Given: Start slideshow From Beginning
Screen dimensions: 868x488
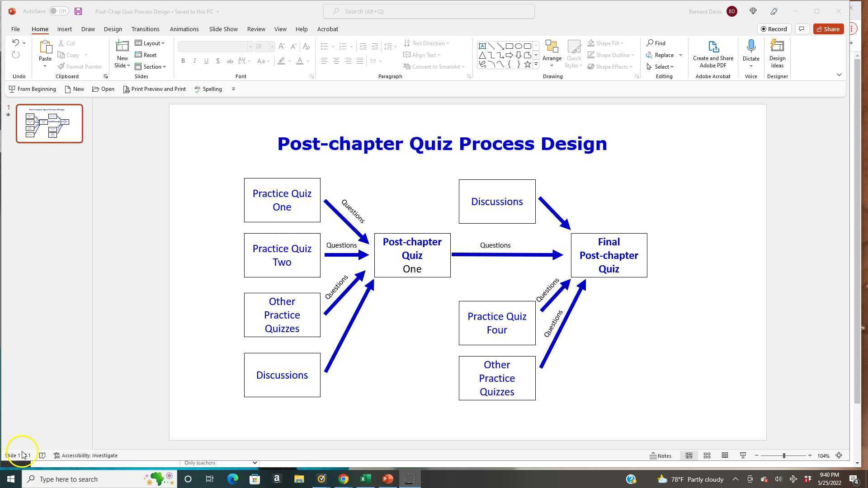Looking at the screenshot, I should click(33, 89).
